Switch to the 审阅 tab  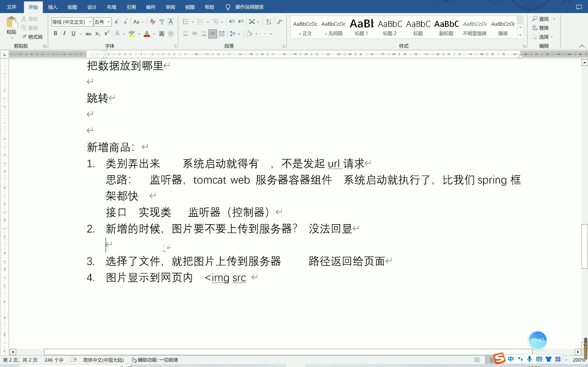pos(170,7)
